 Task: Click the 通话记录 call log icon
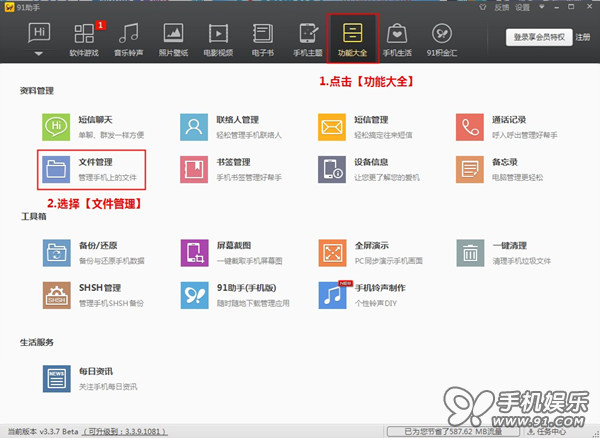click(x=470, y=127)
